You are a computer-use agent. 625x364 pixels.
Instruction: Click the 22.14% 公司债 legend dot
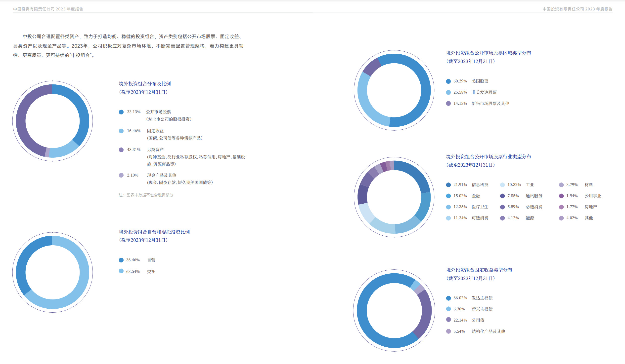tap(448, 320)
